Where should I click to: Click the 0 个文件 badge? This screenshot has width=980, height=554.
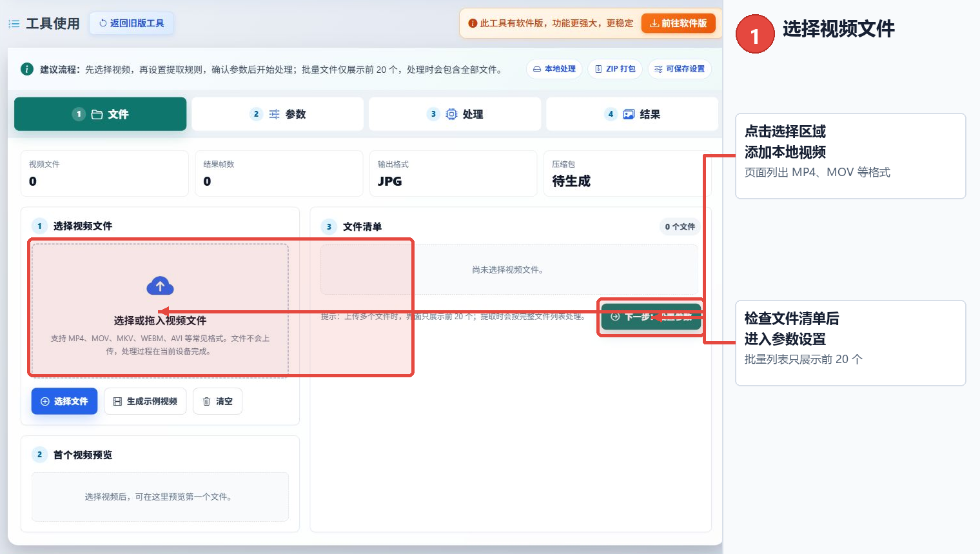click(x=680, y=226)
